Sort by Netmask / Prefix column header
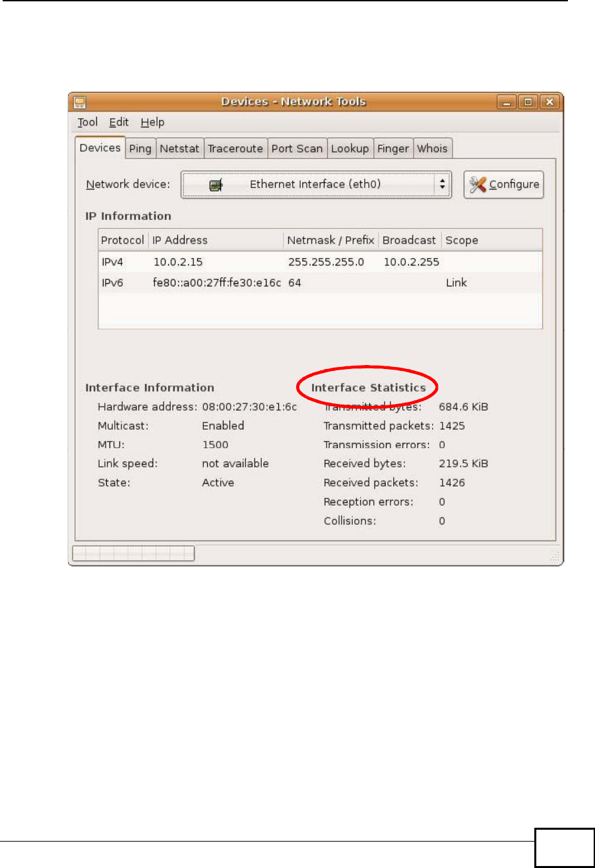The image size is (595, 868). pos(331,240)
